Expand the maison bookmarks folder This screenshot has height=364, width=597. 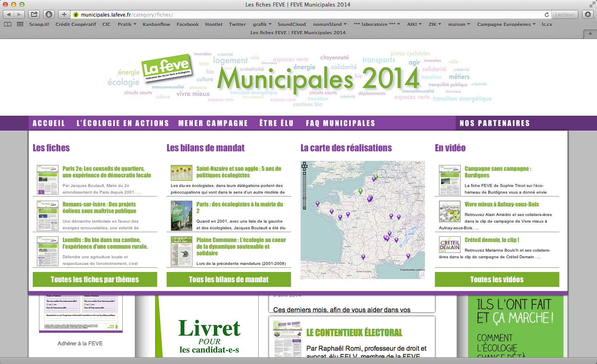point(459,24)
